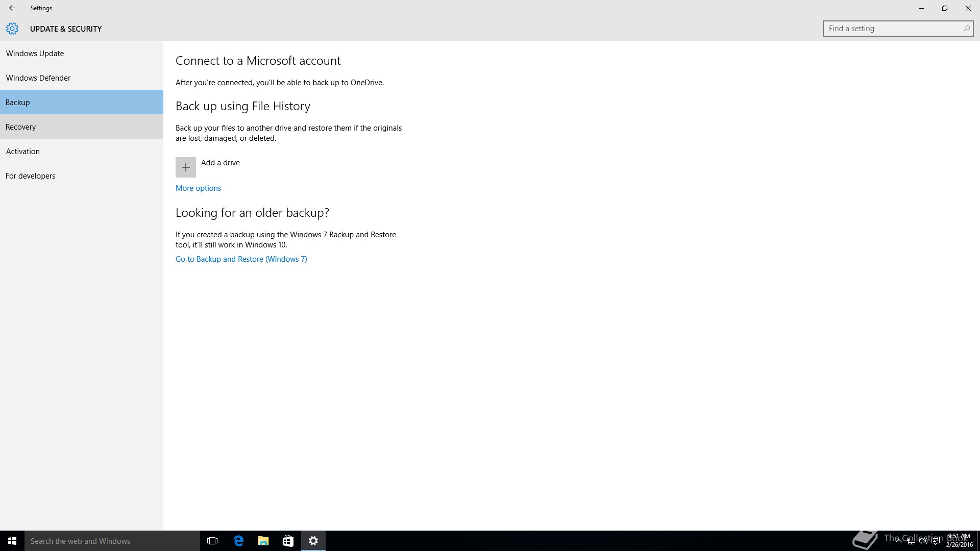Click the Looking for an older backup? heading

[x=252, y=212]
